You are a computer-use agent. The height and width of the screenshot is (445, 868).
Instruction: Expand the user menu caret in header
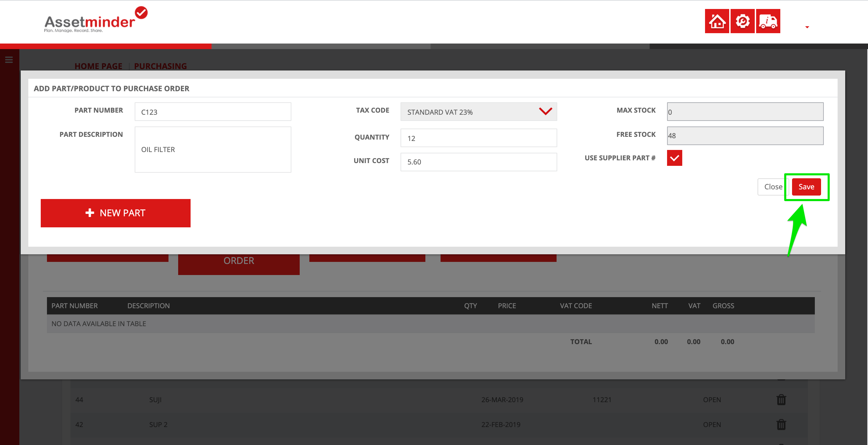(x=807, y=27)
